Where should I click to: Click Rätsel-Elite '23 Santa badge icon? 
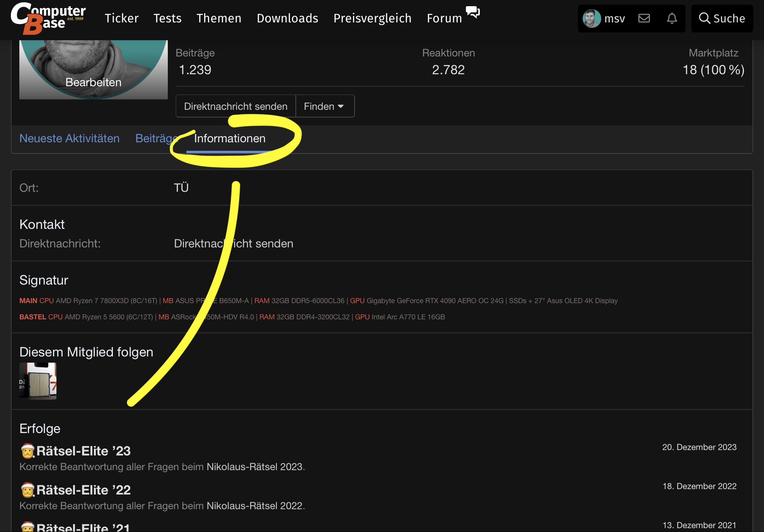[28, 451]
